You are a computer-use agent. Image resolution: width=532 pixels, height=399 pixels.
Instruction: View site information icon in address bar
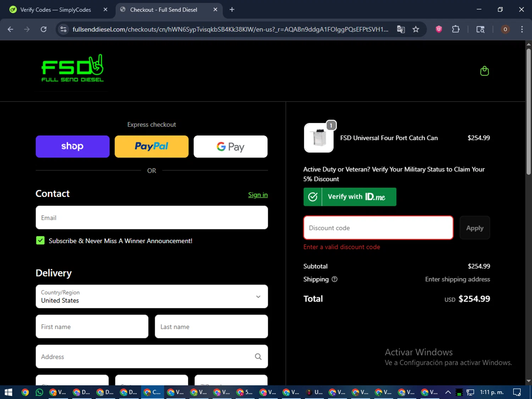click(x=63, y=29)
